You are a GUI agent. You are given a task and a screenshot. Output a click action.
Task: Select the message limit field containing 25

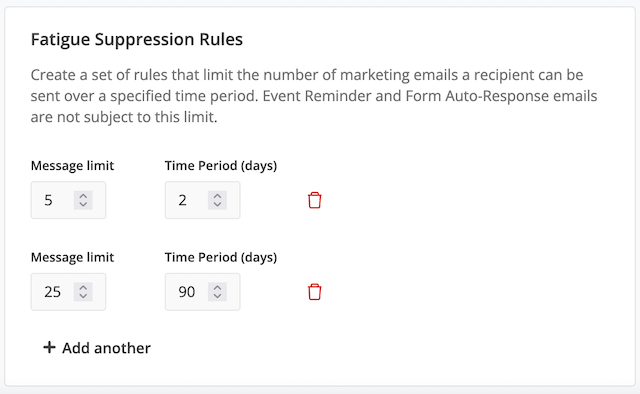coord(68,292)
